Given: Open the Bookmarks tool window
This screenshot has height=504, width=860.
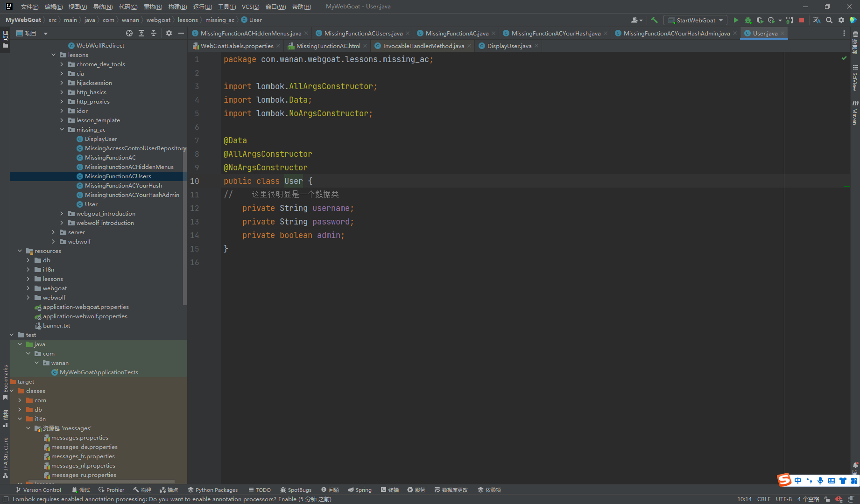Looking at the screenshot, I should tap(5, 382).
